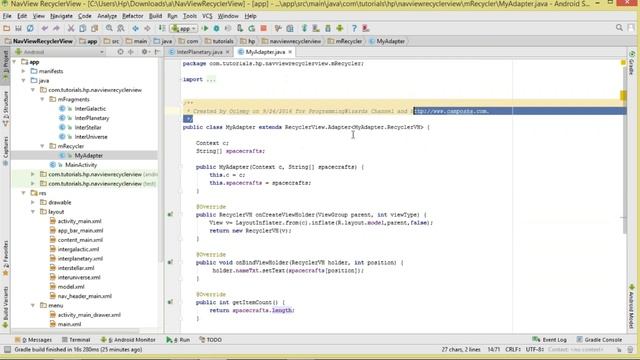The image size is (640, 360).
Task: Collapse the res folder
Action: (x=24, y=193)
